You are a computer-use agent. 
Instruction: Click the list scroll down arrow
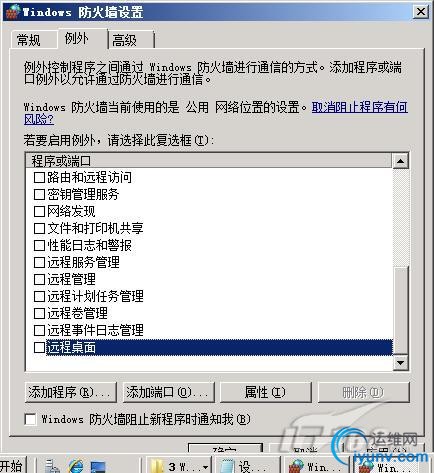[400, 363]
